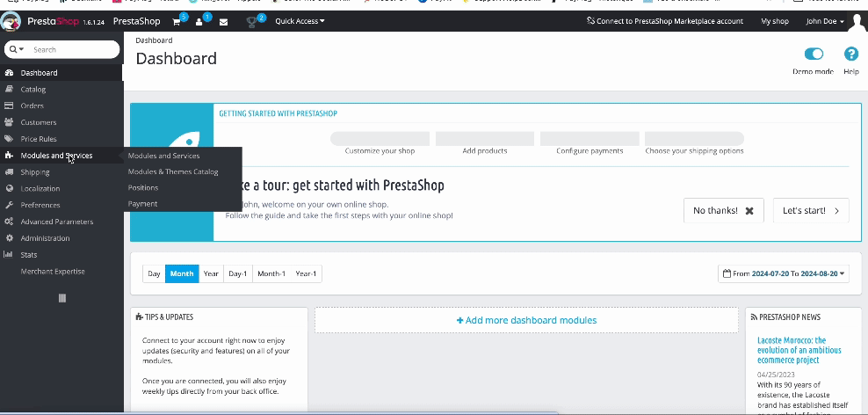868x415 pixels.
Task: Click the PrestaShop logo icon
Action: (11, 22)
